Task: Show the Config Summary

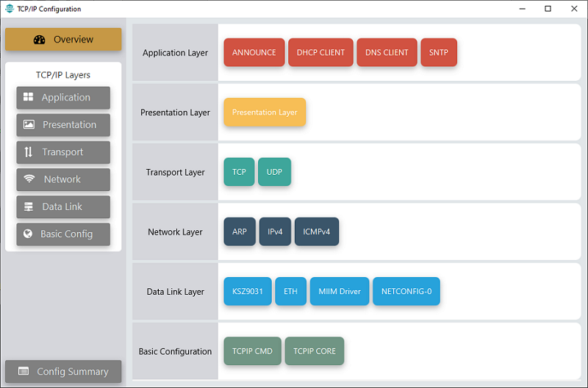Action: point(63,372)
